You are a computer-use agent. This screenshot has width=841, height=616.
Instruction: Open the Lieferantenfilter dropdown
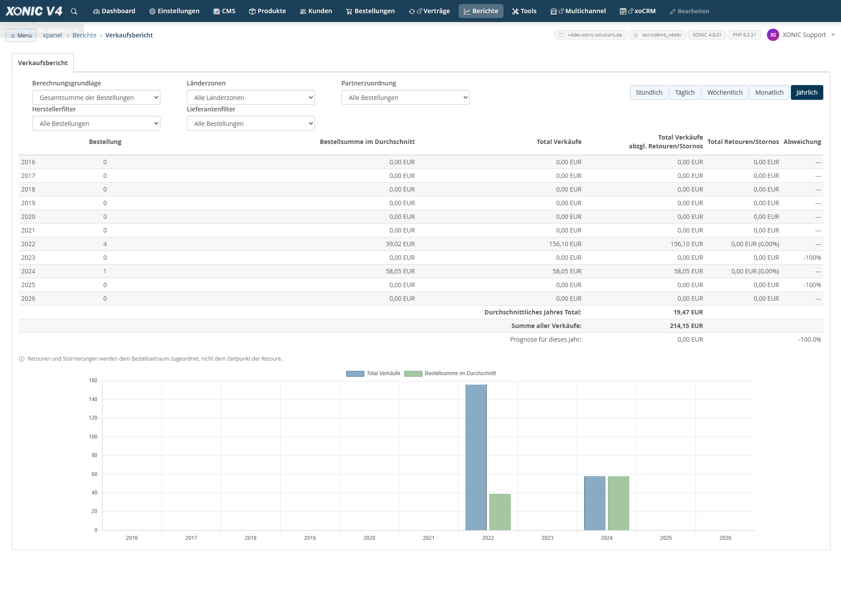point(251,123)
